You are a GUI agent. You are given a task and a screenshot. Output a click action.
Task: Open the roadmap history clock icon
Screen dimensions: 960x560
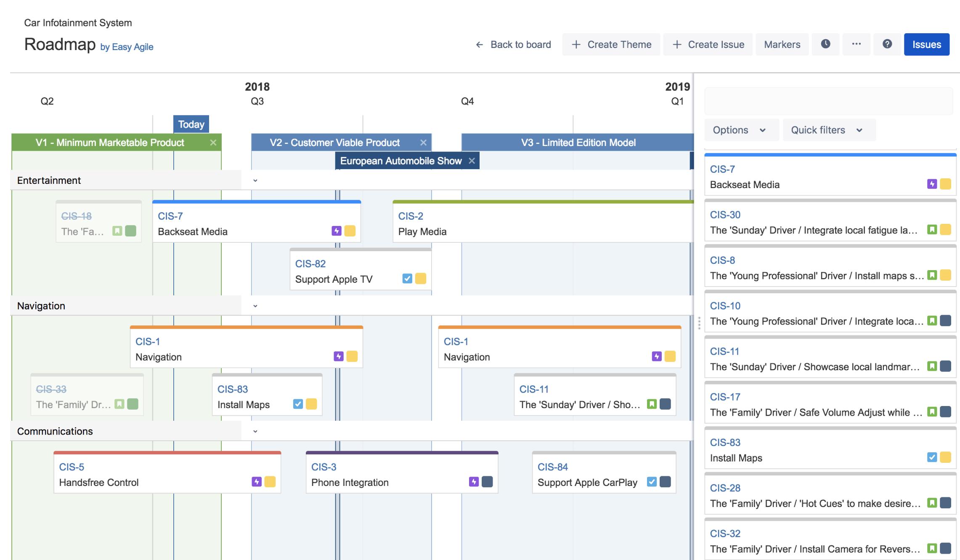825,44
